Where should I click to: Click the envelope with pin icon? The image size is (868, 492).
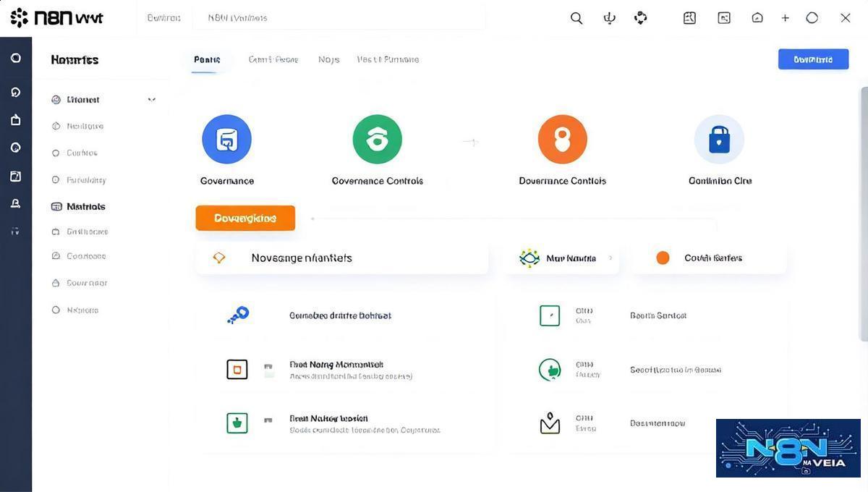pyautogui.click(x=550, y=423)
